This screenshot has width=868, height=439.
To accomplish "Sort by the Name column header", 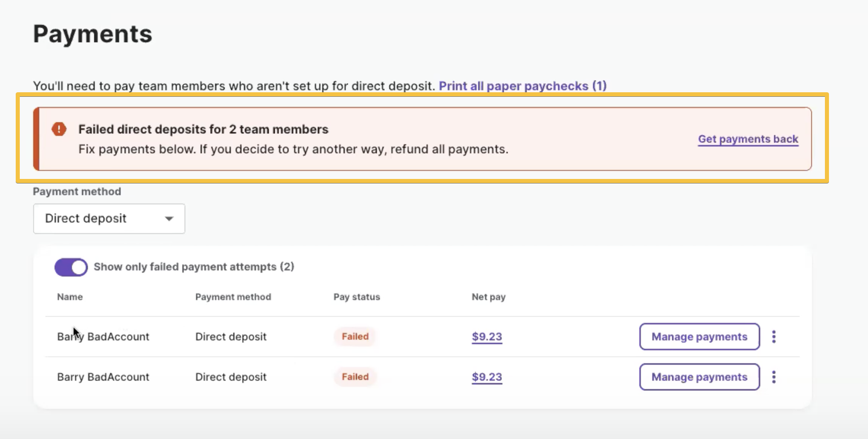I will coord(69,297).
